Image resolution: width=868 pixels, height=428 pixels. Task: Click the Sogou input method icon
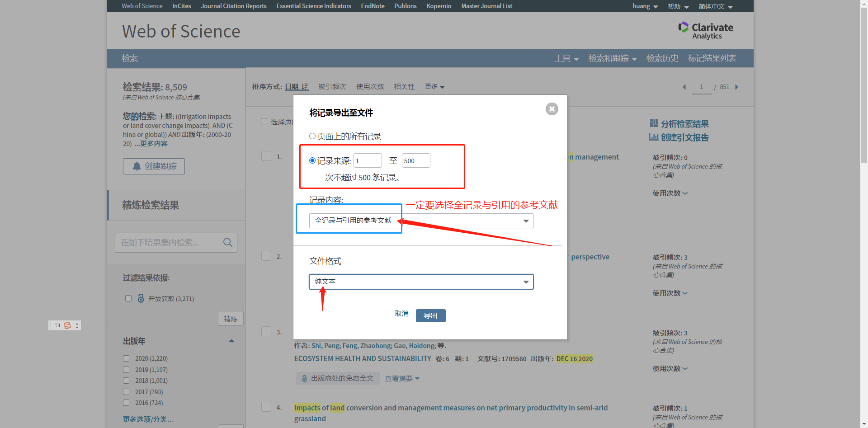pos(67,325)
